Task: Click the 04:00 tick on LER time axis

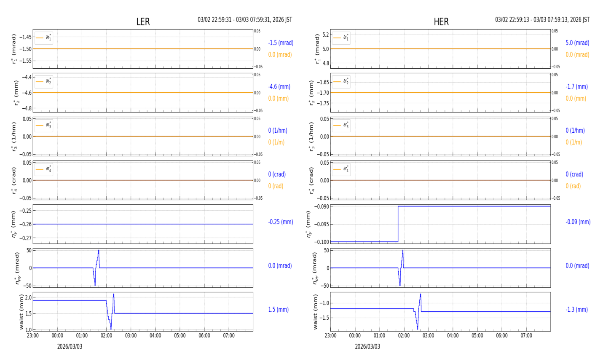Action: pyautogui.click(x=155, y=336)
